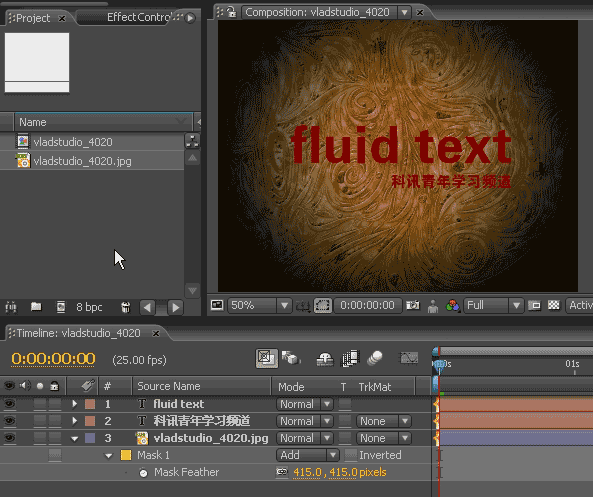The width and height of the screenshot is (593, 497).
Task: Switch to the Effect Controls tab
Action: (140, 17)
